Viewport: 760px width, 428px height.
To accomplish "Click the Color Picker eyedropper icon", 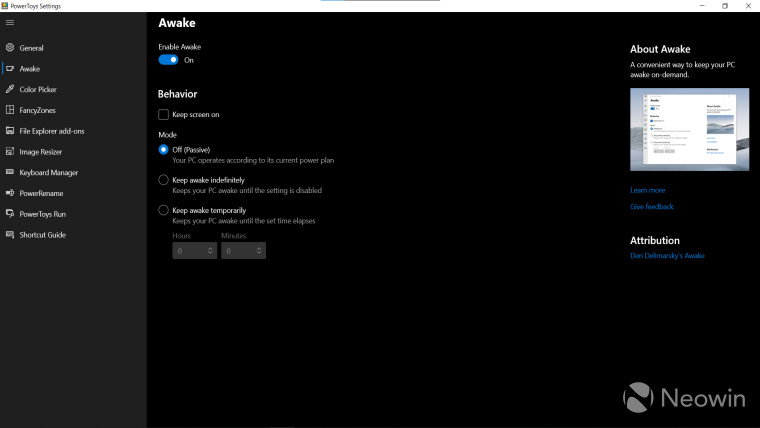I will coord(10,89).
